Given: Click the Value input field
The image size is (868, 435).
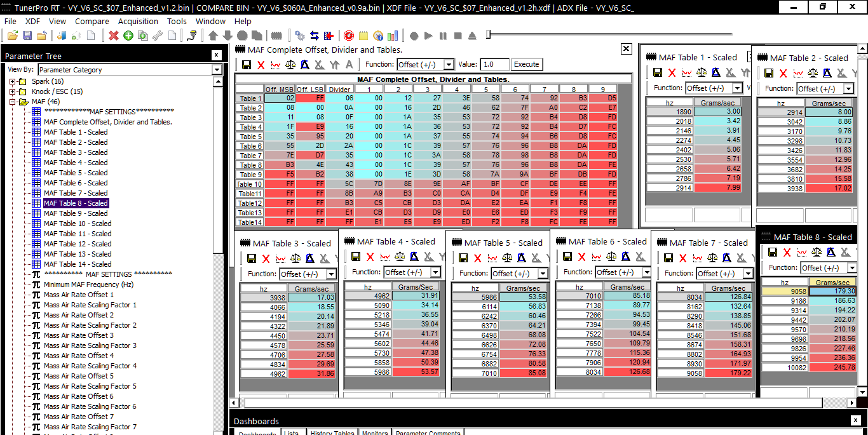Looking at the screenshot, I should tap(495, 64).
